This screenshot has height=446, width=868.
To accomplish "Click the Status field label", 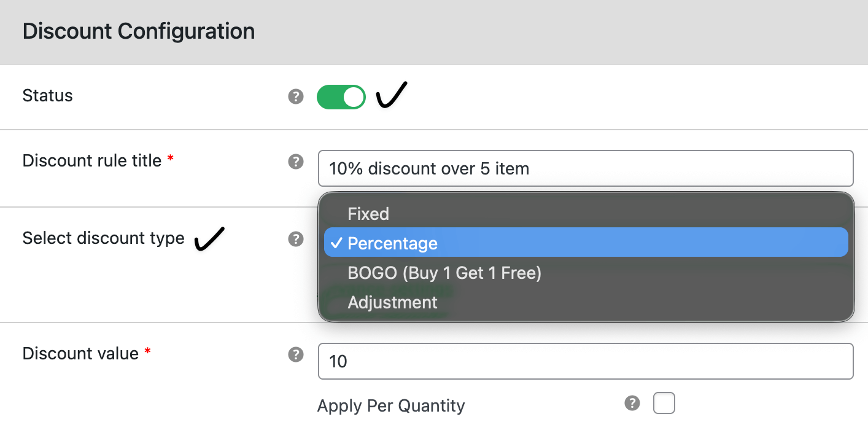I will [47, 96].
